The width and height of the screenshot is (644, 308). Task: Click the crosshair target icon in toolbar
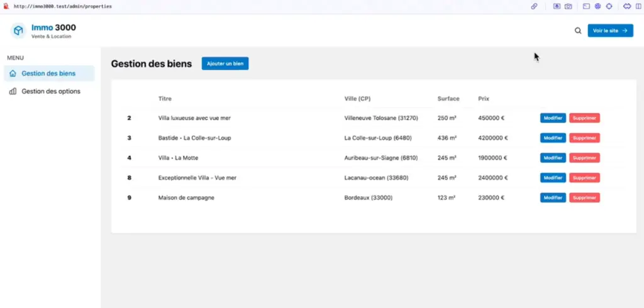609,6
